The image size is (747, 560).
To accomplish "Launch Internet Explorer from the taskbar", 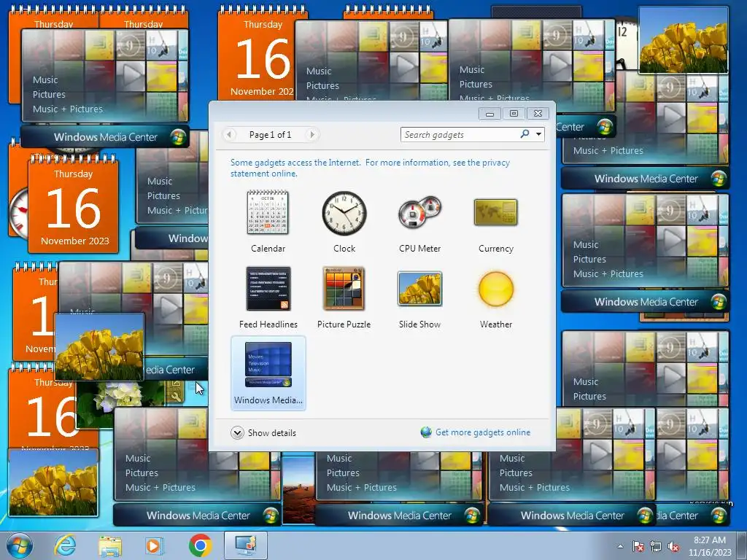I will pos(65,545).
